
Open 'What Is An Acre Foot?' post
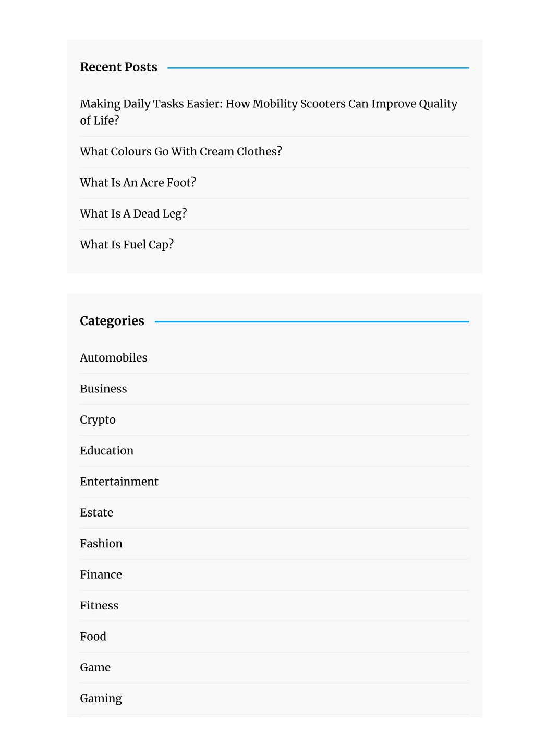pyautogui.click(x=138, y=182)
